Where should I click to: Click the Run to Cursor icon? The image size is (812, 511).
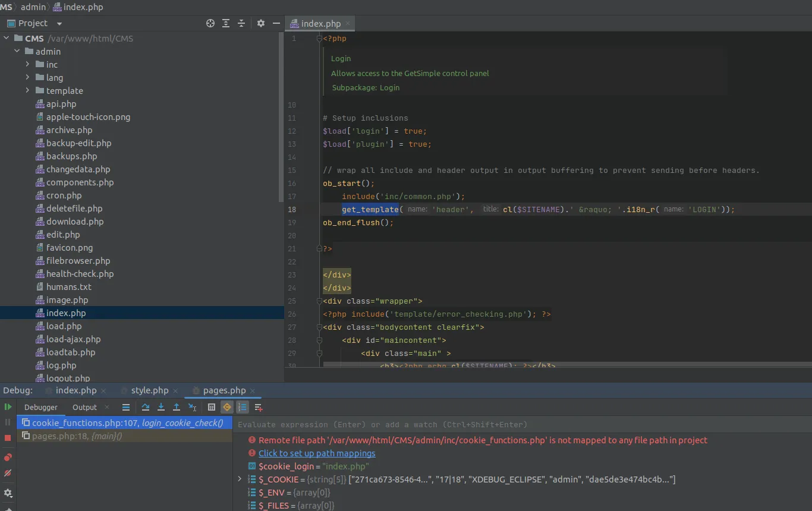[x=192, y=407]
